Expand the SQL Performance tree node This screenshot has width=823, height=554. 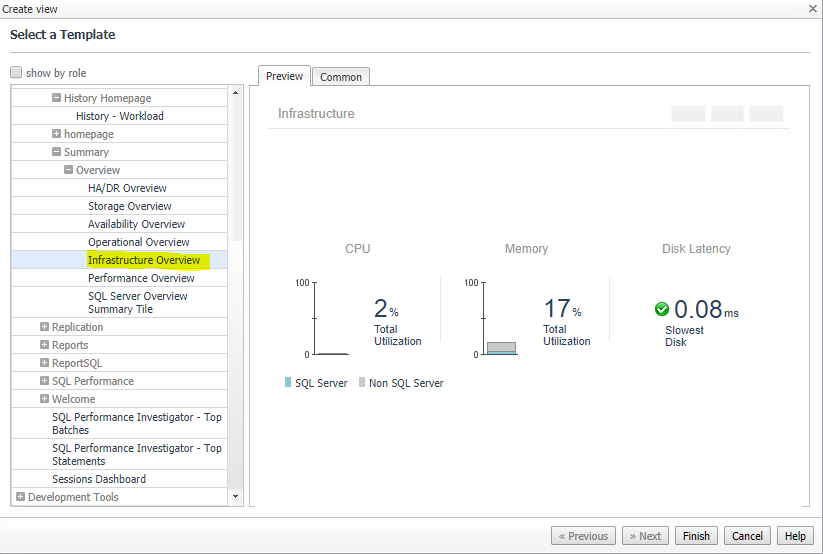(45, 381)
